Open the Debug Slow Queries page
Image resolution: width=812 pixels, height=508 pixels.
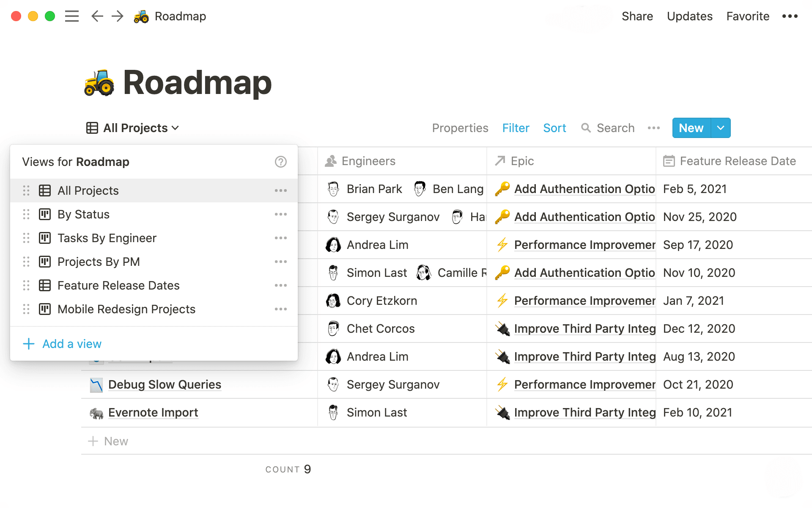165,384
